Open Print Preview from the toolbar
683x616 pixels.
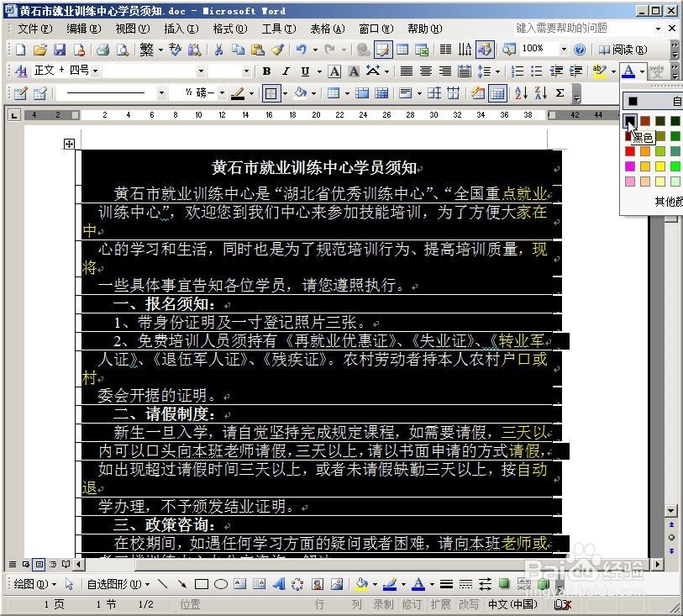pyautogui.click(x=123, y=50)
